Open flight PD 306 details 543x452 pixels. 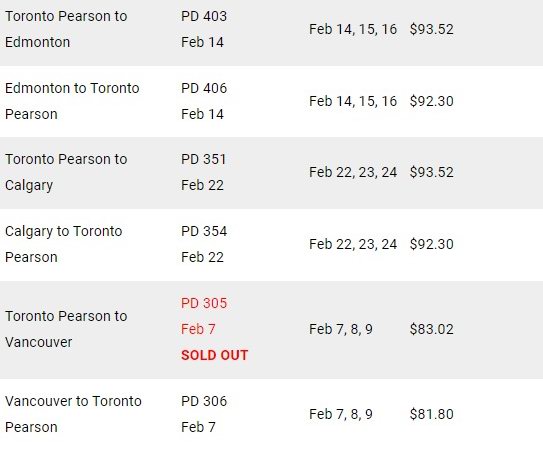coord(204,401)
